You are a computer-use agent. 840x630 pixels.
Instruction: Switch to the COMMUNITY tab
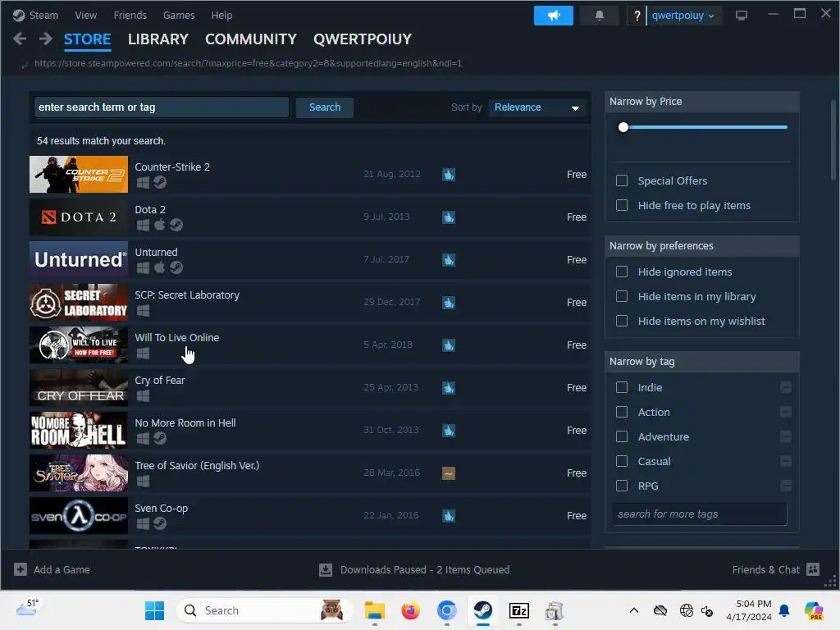pos(251,39)
